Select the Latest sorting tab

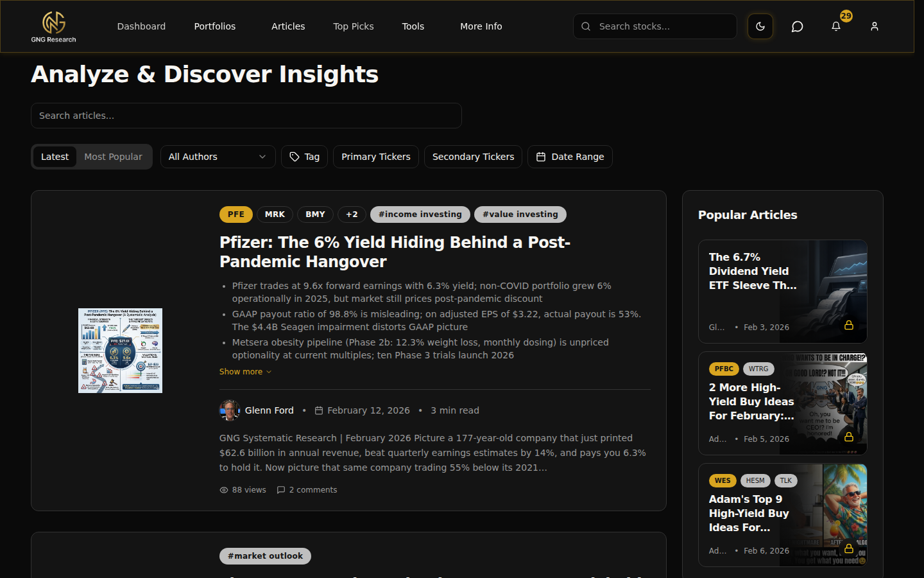point(55,157)
